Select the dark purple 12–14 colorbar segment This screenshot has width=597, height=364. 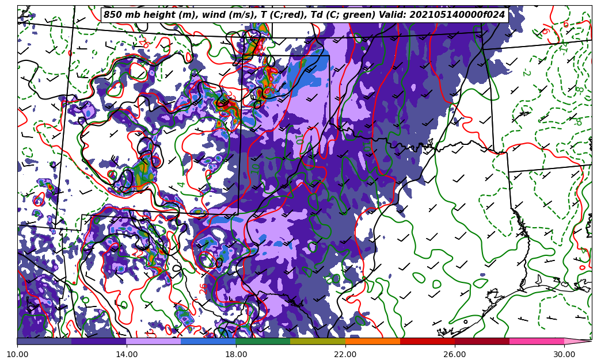[99, 341]
